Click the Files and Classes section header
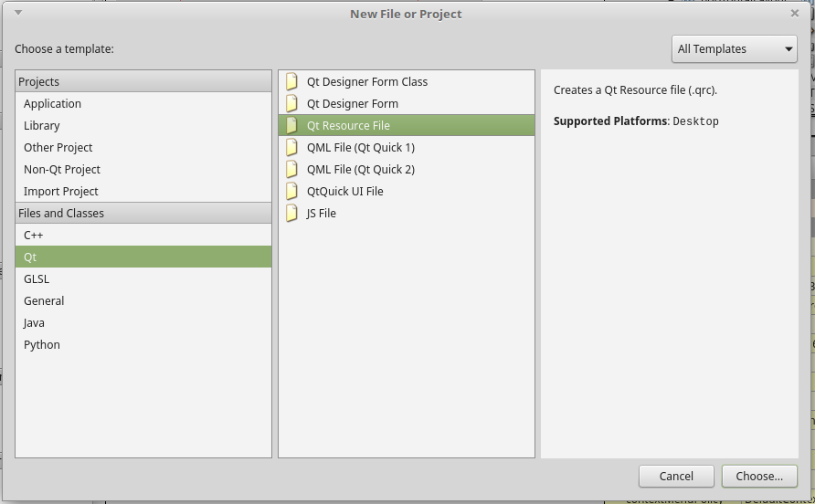815x504 pixels. point(143,213)
